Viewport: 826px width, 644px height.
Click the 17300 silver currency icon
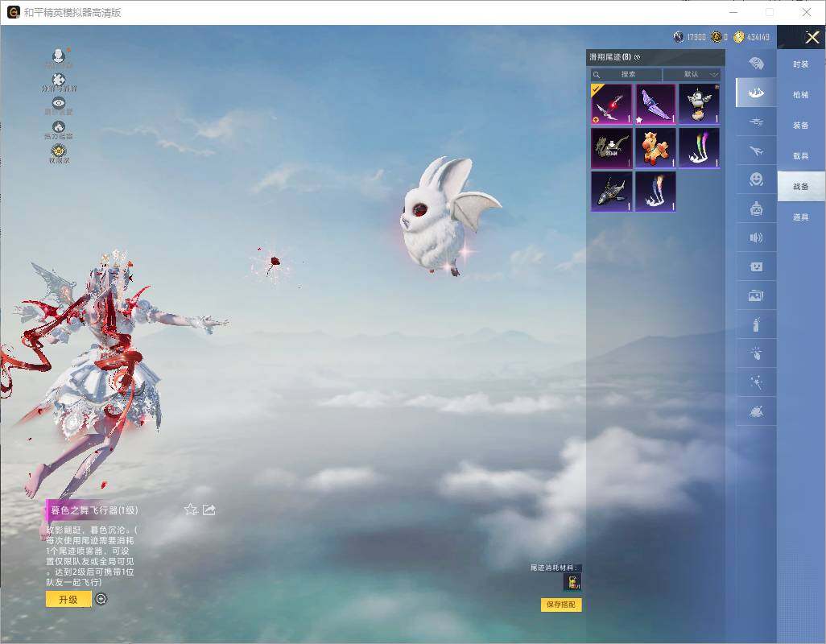[679, 37]
